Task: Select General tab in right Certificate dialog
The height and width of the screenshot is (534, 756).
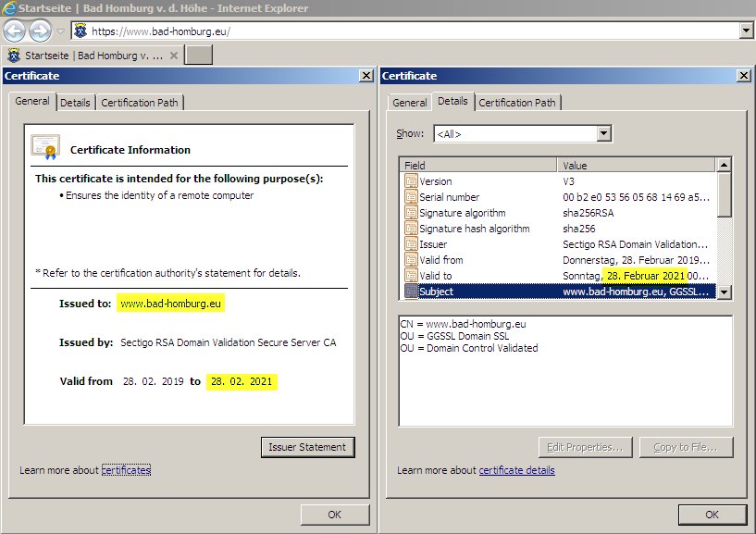Action: click(x=409, y=103)
